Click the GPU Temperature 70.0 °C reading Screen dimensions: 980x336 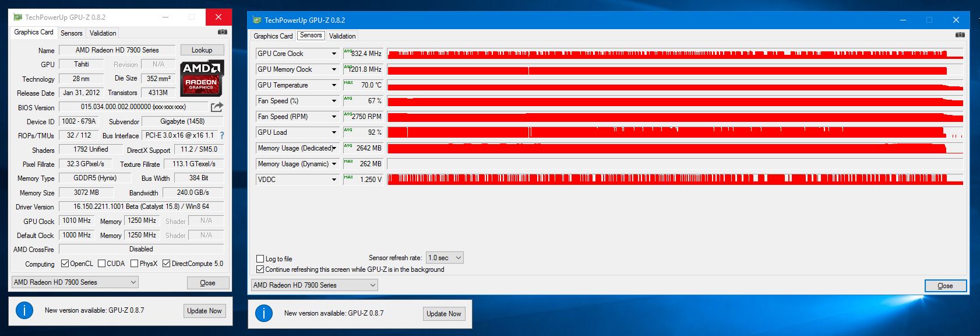click(x=363, y=85)
